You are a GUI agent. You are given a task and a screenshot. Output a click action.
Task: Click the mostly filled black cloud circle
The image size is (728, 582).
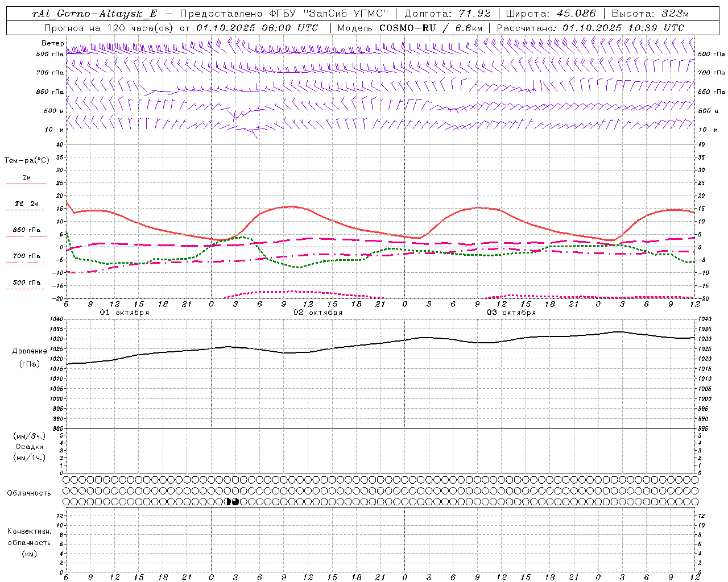[x=235, y=501]
